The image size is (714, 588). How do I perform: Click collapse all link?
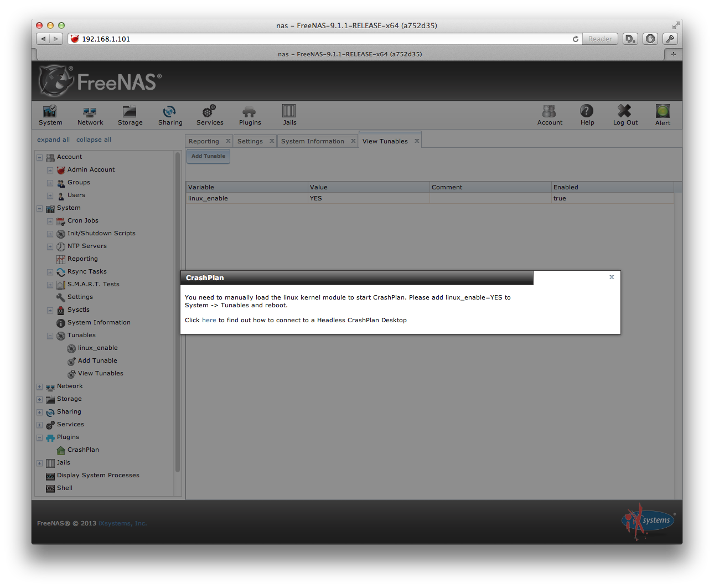point(94,140)
